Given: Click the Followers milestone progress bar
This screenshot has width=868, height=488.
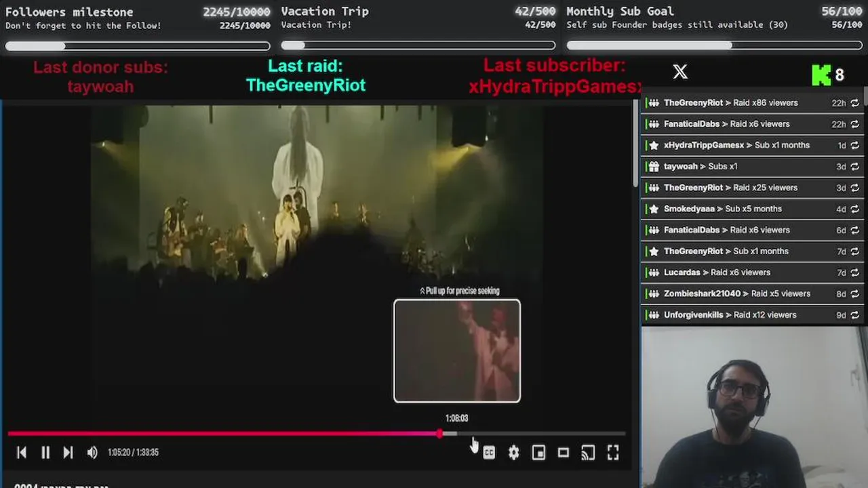Looking at the screenshot, I should click(138, 46).
